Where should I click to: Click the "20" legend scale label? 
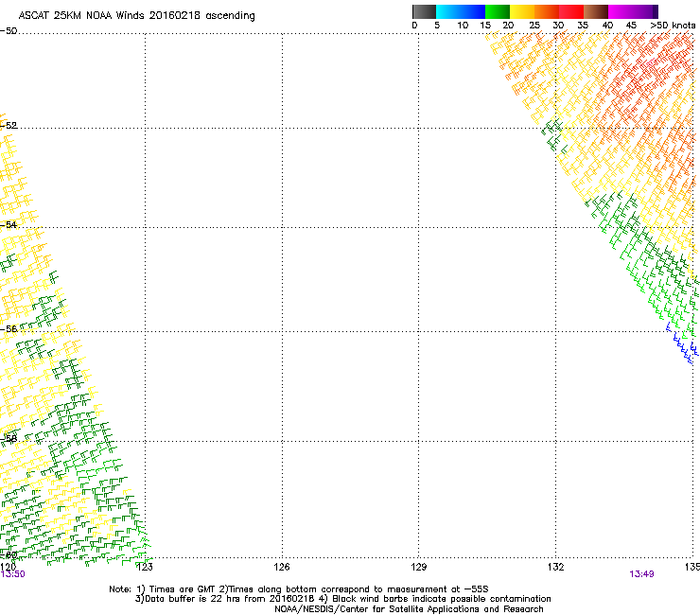point(508,26)
